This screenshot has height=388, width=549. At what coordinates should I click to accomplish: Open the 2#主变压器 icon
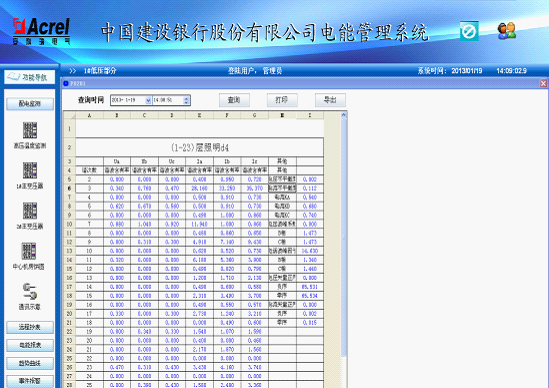(30, 210)
